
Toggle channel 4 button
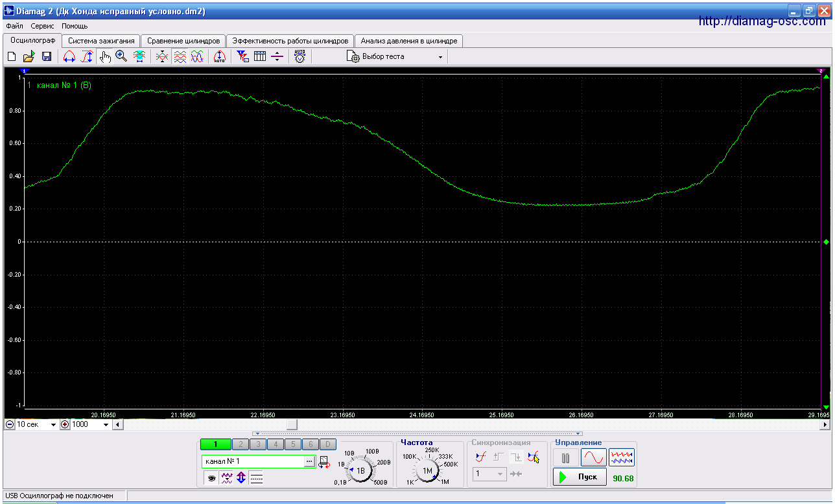[276, 444]
